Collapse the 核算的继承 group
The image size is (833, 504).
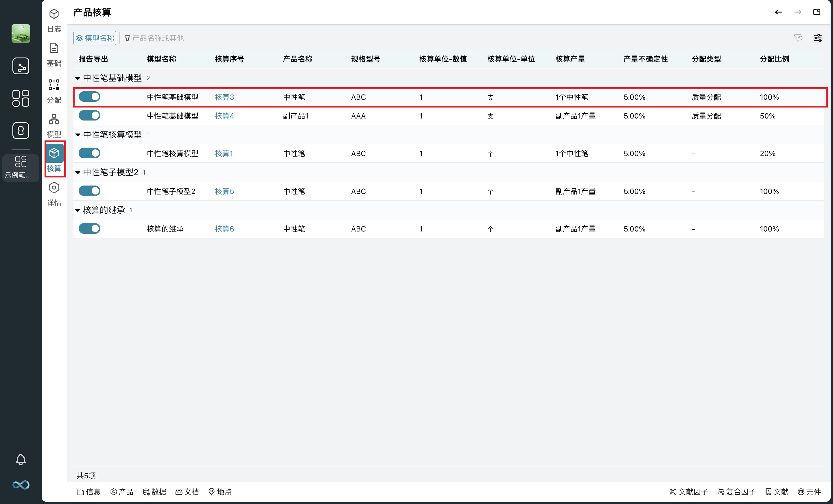coord(78,210)
